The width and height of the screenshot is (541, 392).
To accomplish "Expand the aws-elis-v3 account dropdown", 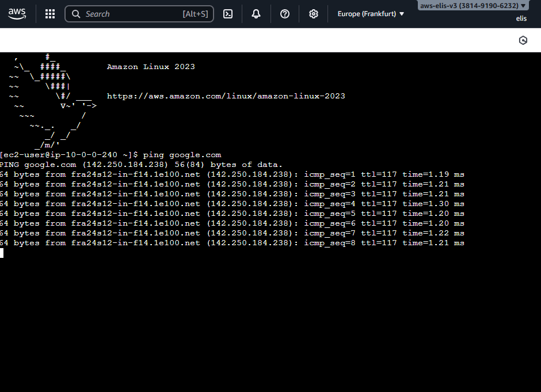I will pyautogui.click(x=473, y=6).
